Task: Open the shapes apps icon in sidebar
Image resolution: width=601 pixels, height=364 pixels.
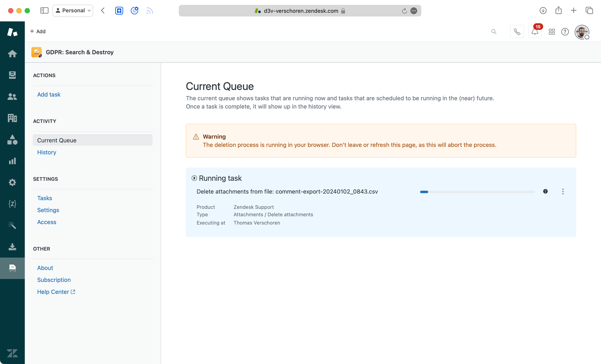Action: [x=12, y=140]
